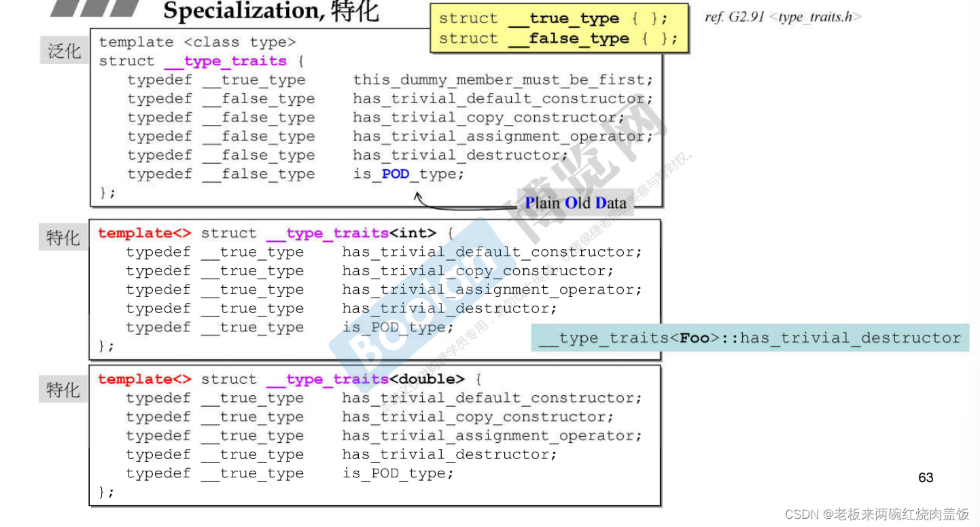
Task: Click has_trivial_default_constructor in the double specialization
Action: [492, 398]
